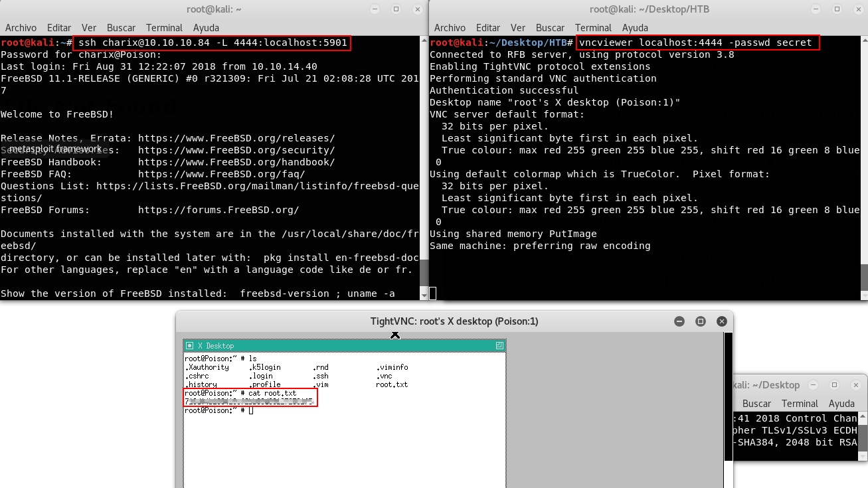
Task: Minimize the root@kali: ~/Desktop/HTB terminal
Action: point(816,9)
